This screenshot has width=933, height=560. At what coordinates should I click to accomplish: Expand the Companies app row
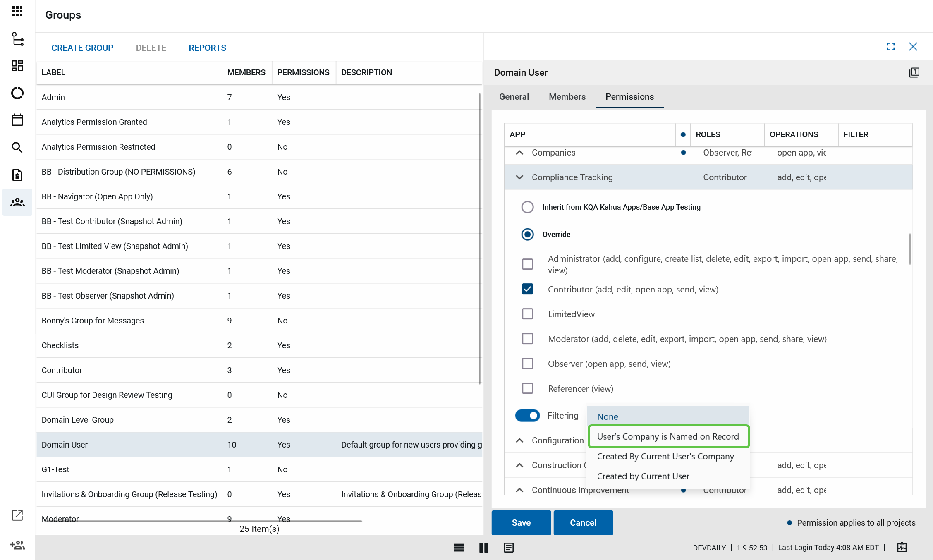519,153
